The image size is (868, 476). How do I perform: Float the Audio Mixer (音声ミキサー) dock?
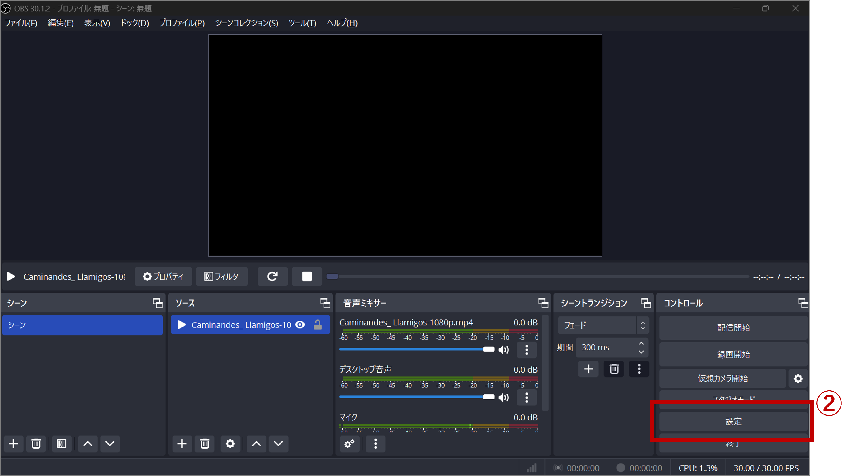pyautogui.click(x=543, y=303)
